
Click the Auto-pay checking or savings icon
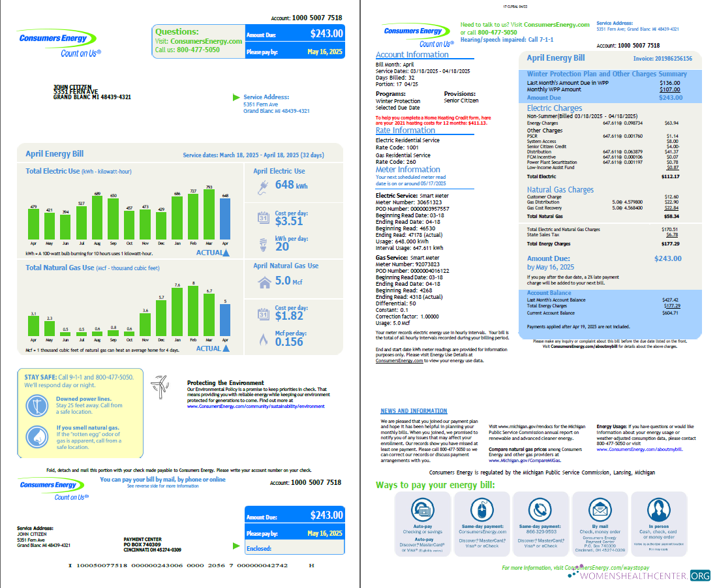[423, 512]
